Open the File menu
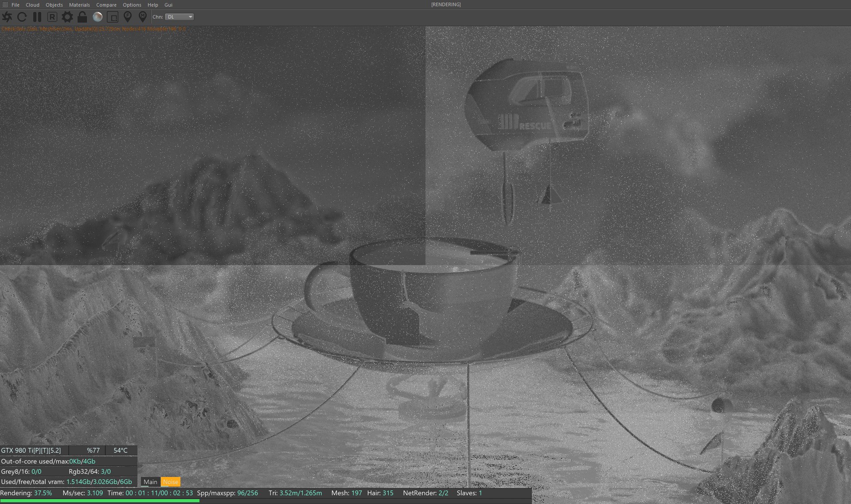851x504 pixels. click(x=16, y=5)
